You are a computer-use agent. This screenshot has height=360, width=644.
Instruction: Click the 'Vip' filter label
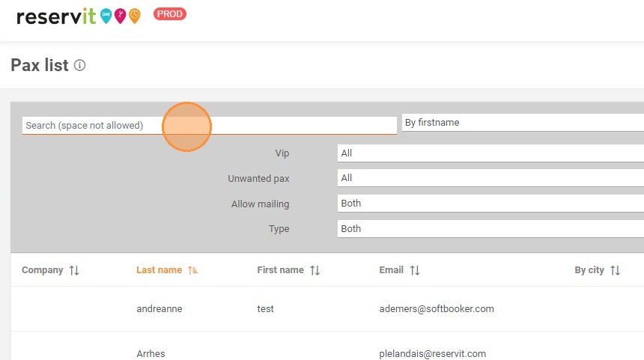pos(282,153)
